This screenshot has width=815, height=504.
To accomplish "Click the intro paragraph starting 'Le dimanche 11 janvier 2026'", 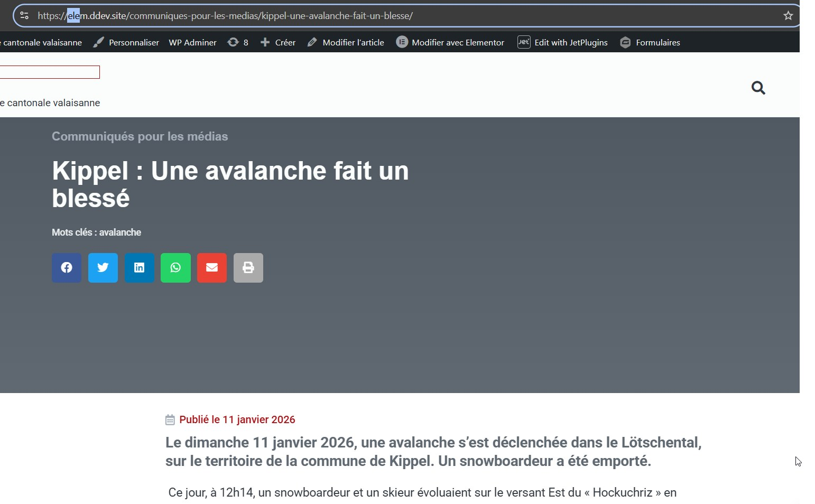I will coord(433,452).
